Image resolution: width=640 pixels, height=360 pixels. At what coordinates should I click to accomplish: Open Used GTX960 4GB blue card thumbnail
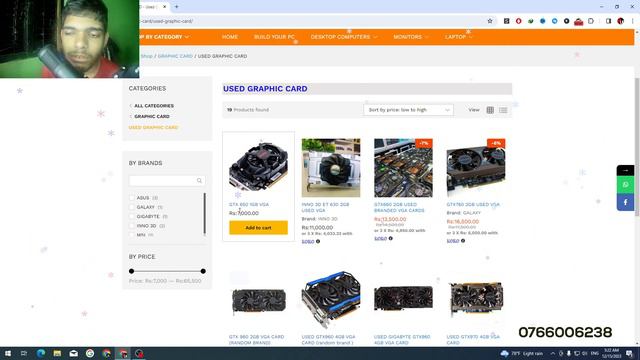coord(331,300)
